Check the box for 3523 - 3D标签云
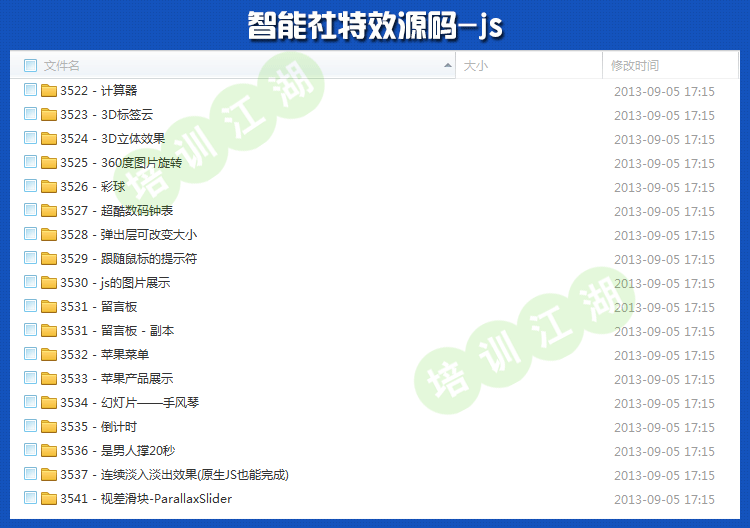750x528 pixels. click(x=30, y=113)
